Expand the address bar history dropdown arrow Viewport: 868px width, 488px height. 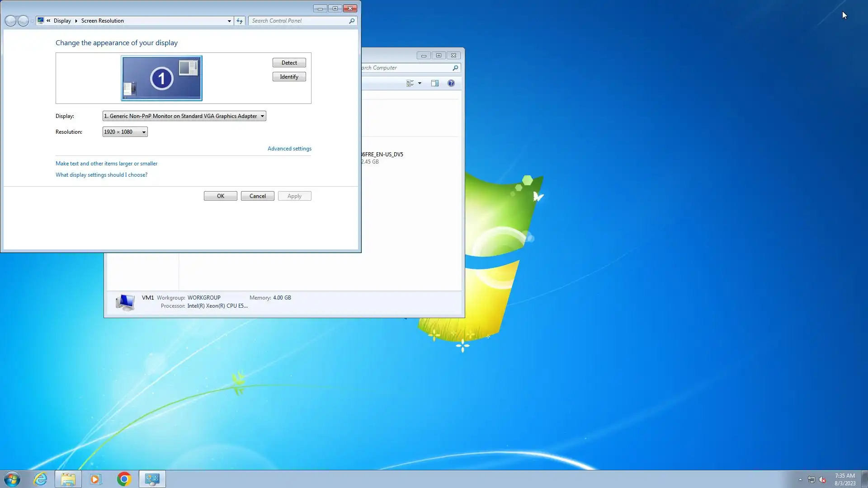[x=229, y=21]
